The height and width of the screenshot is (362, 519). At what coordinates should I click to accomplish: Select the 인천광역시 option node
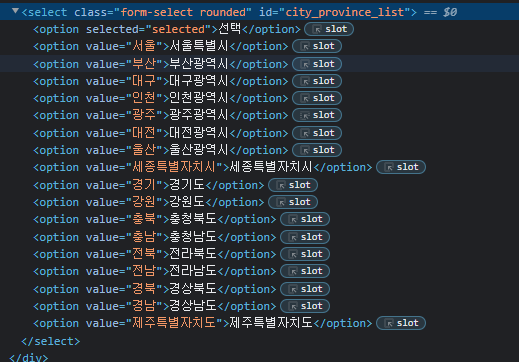(160, 98)
